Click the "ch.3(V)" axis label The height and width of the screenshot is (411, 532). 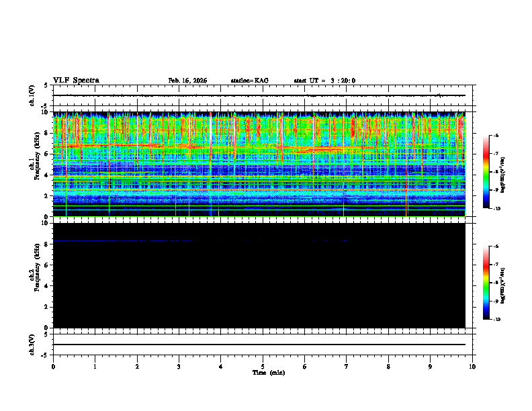pyautogui.click(x=32, y=345)
